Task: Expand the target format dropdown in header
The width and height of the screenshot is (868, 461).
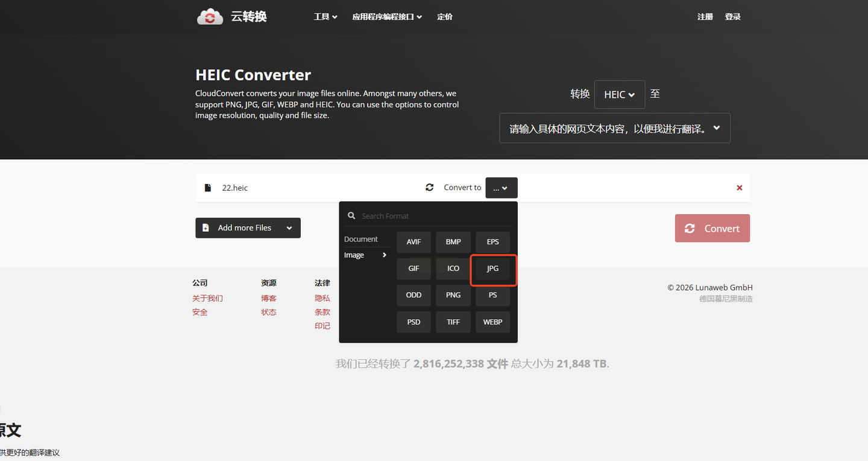Action: (615, 128)
